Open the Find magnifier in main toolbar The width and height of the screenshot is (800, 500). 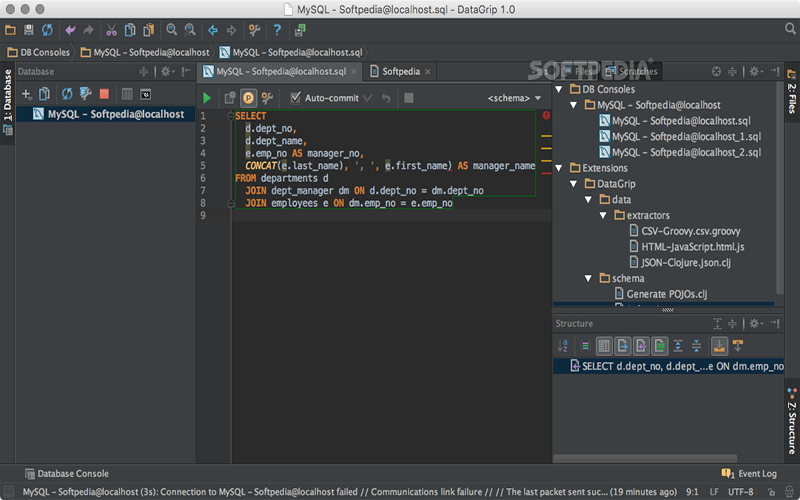pyautogui.click(x=171, y=30)
